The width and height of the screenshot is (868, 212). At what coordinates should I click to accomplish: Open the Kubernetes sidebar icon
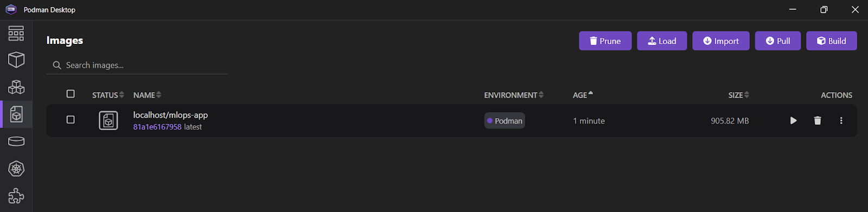[x=16, y=169]
